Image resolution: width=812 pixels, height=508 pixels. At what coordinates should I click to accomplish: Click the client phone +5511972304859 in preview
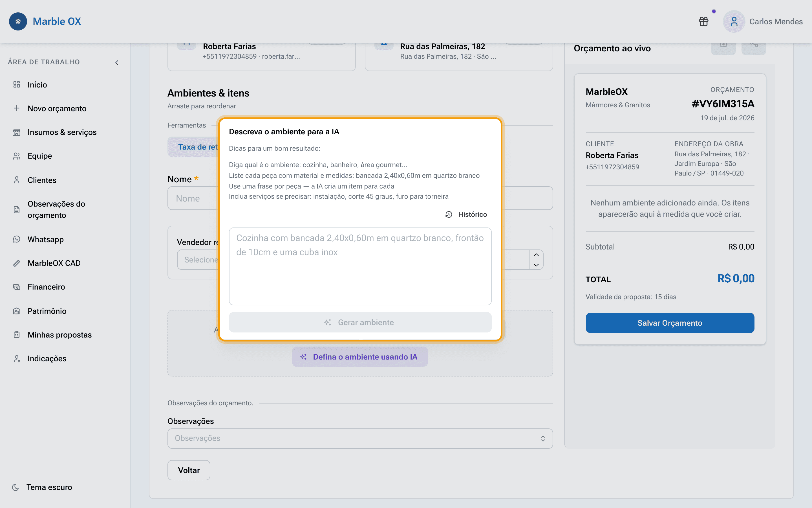pyautogui.click(x=612, y=167)
